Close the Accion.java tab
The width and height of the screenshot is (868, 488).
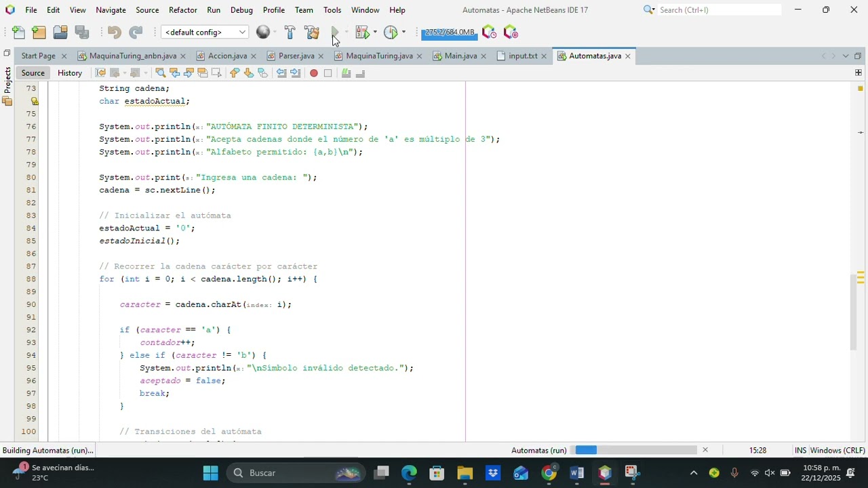pyautogui.click(x=254, y=56)
